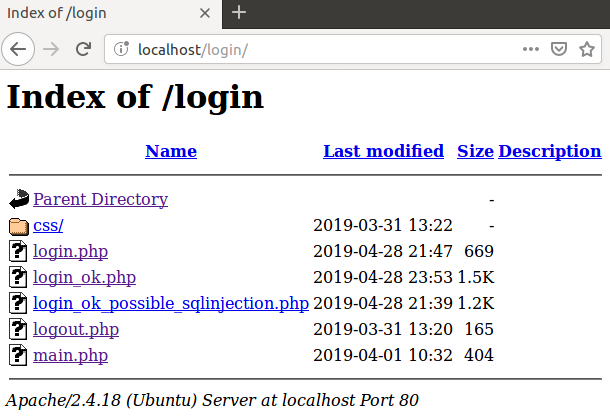This screenshot has width=610, height=418.
Task: Open the login.php link
Action: coord(70,252)
